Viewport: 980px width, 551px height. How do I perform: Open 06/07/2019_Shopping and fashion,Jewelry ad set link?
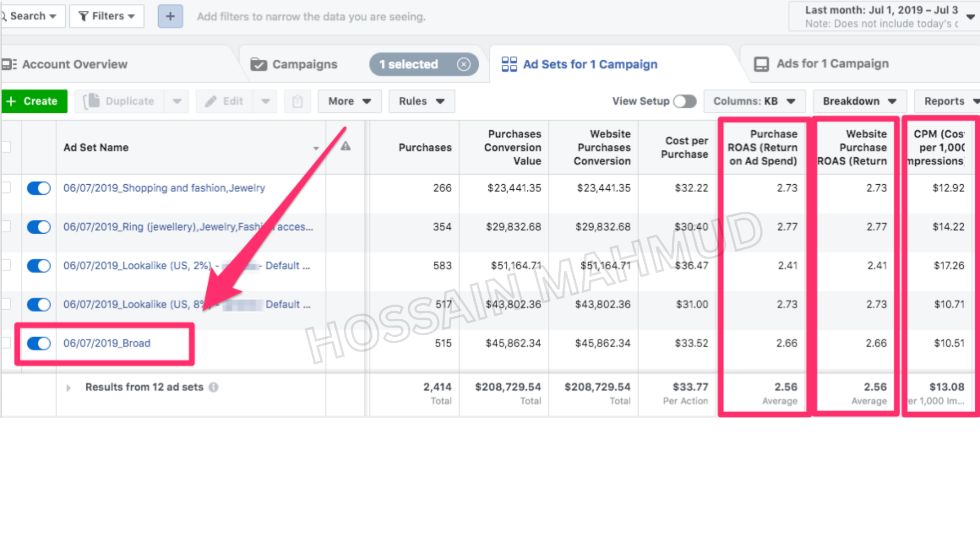[x=164, y=188]
